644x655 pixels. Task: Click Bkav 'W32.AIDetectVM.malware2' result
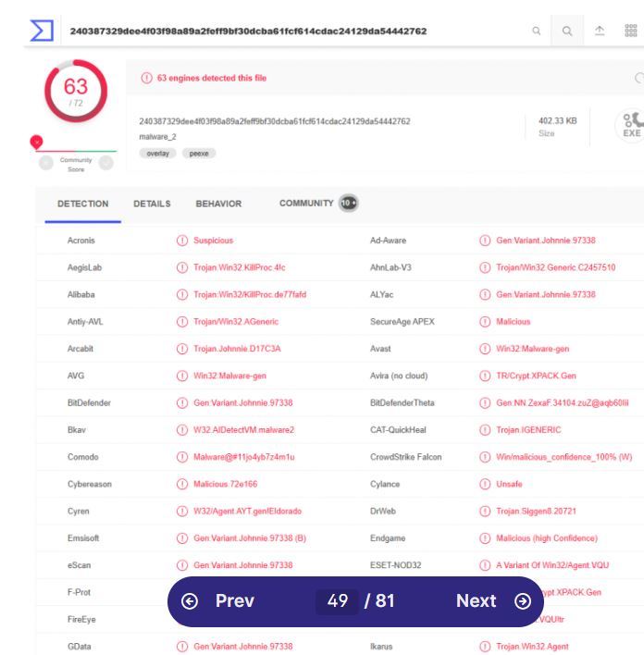243,430
